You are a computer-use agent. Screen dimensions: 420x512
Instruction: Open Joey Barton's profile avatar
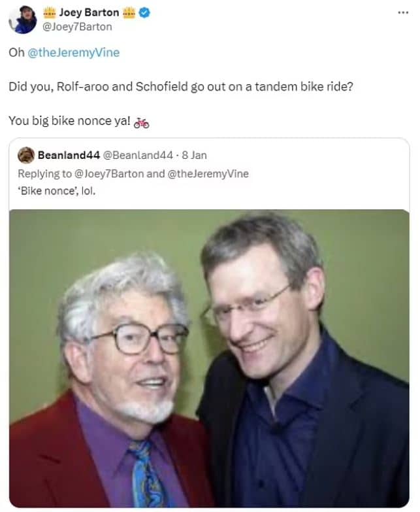[x=22, y=20]
